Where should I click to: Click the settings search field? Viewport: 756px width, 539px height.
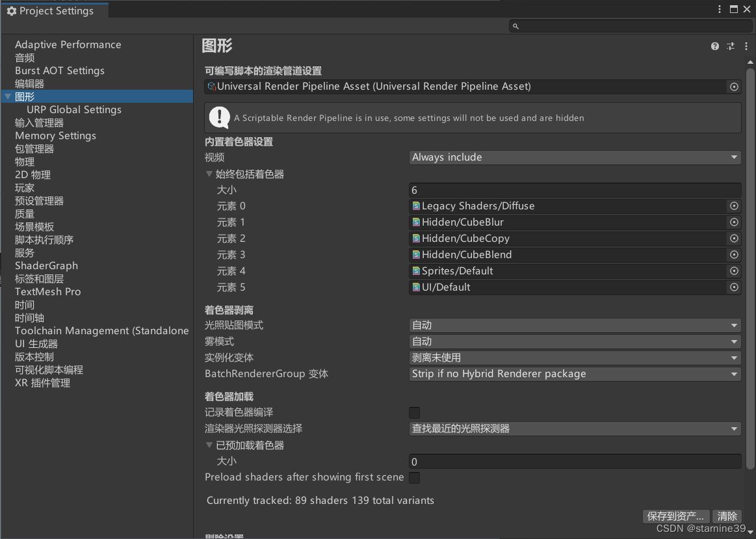(x=629, y=26)
